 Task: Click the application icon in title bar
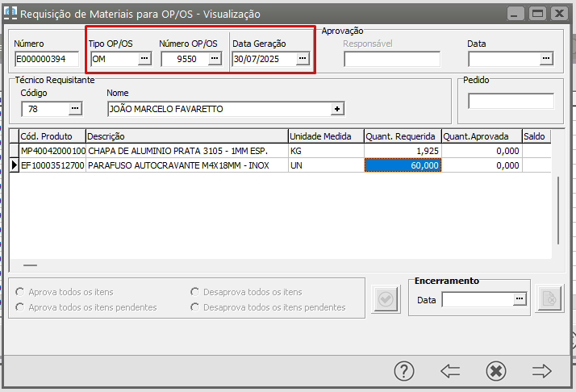(10, 14)
